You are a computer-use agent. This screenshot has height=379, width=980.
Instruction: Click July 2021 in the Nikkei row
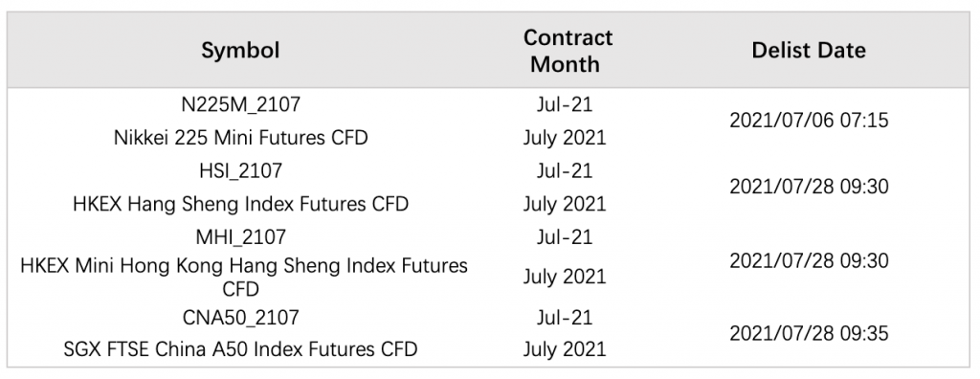click(x=565, y=138)
